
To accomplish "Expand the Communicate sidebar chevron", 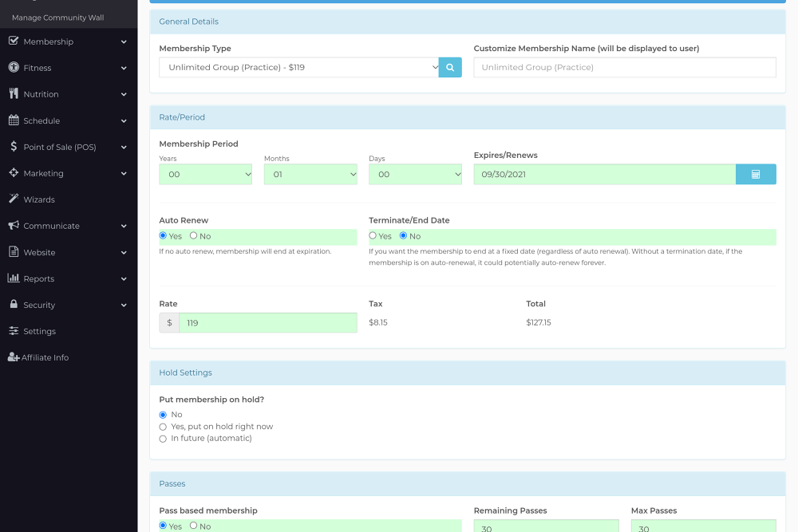I will coord(124,227).
